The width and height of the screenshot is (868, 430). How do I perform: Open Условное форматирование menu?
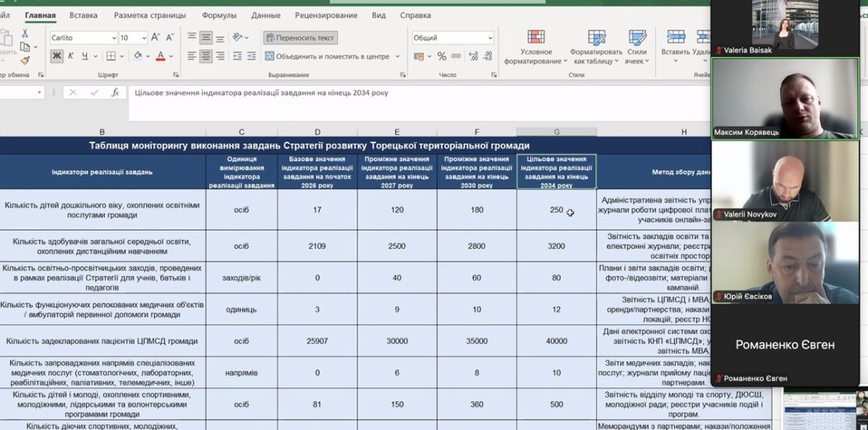[536, 48]
